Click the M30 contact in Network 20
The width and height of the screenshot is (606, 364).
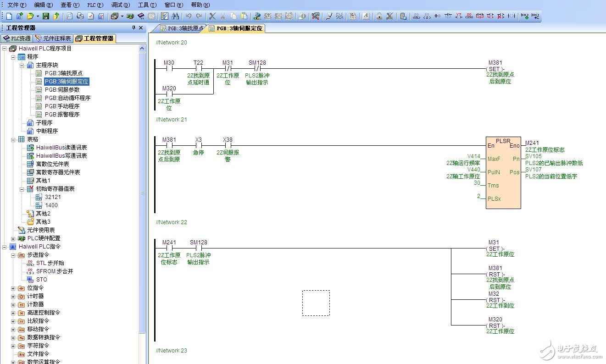tap(169, 68)
